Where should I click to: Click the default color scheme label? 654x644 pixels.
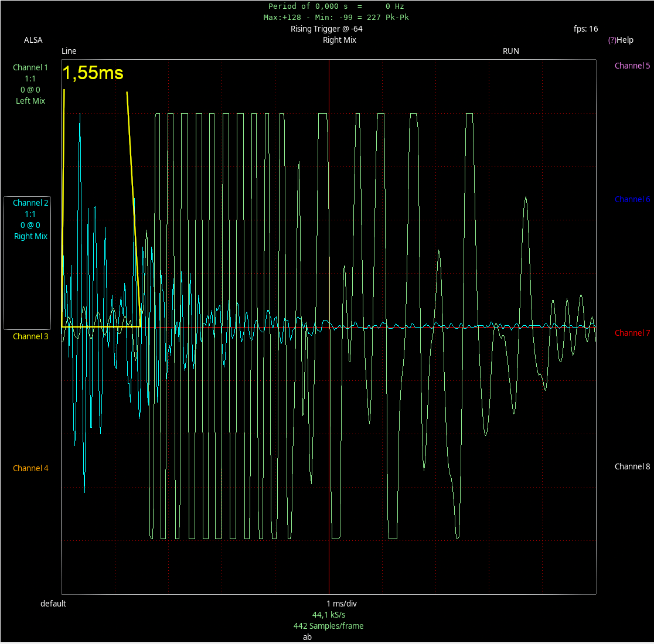tap(53, 604)
